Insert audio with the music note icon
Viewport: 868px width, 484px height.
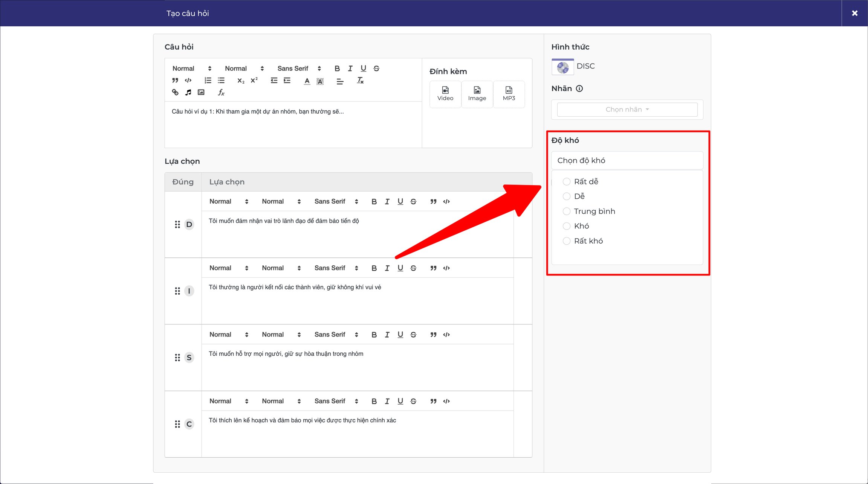(188, 92)
